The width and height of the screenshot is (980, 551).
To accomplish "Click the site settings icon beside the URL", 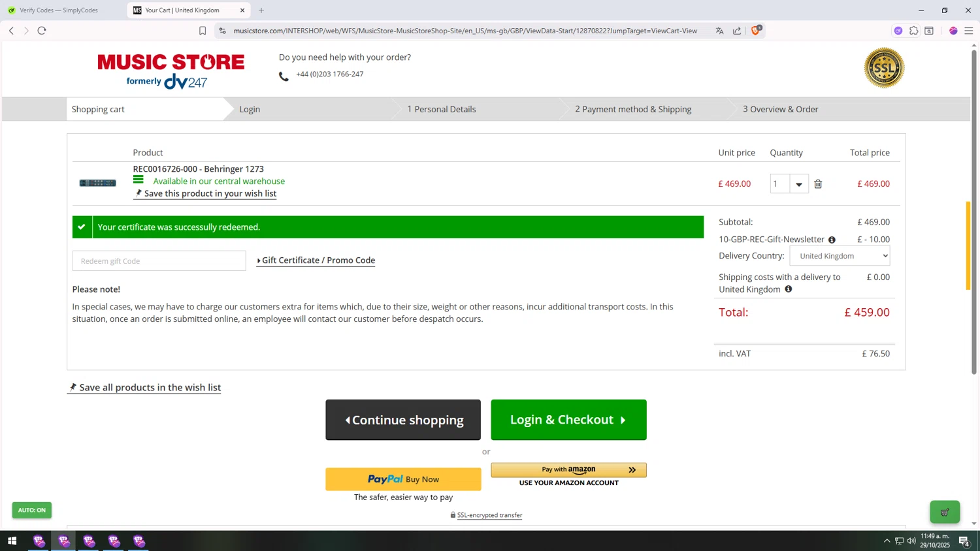I will (x=222, y=31).
